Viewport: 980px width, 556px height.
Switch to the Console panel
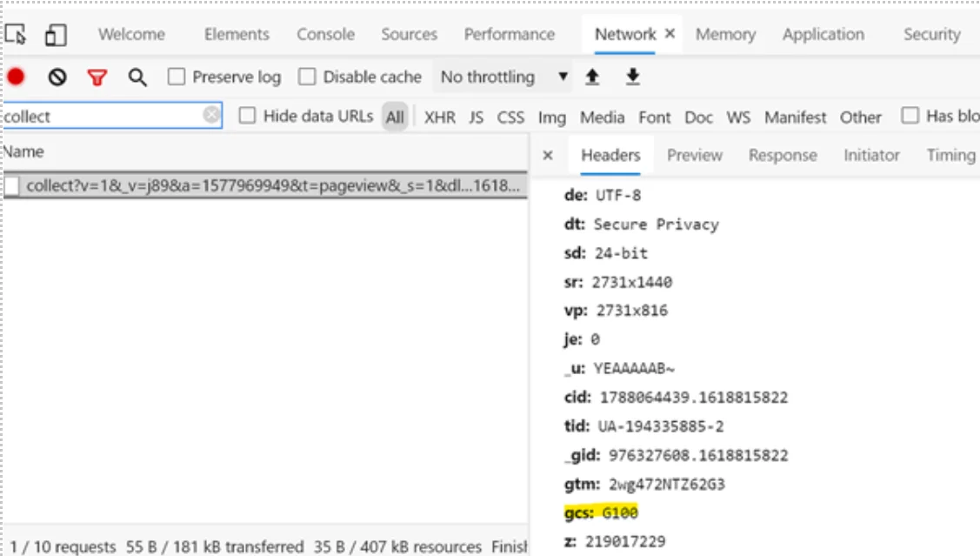325,35
